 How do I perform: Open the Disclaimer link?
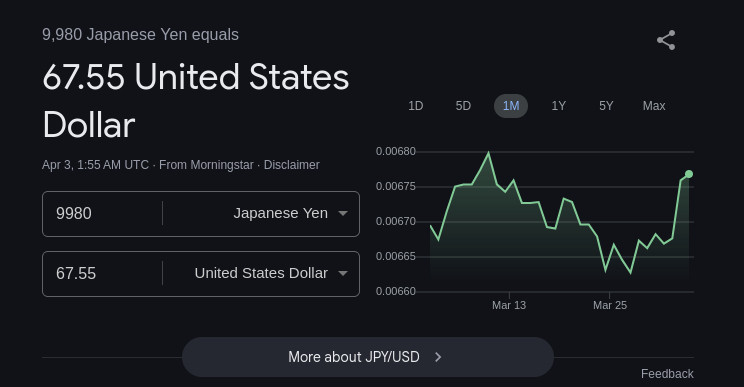[291, 165]
